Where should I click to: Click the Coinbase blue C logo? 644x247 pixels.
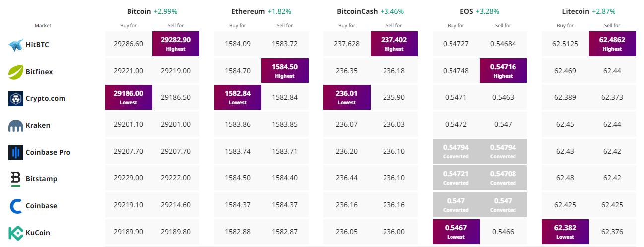click(16, 206)
